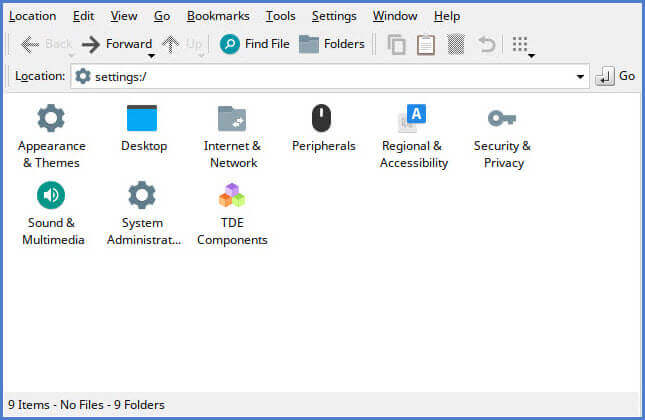Click the Up arrow toolbar button

pos(180,44)
